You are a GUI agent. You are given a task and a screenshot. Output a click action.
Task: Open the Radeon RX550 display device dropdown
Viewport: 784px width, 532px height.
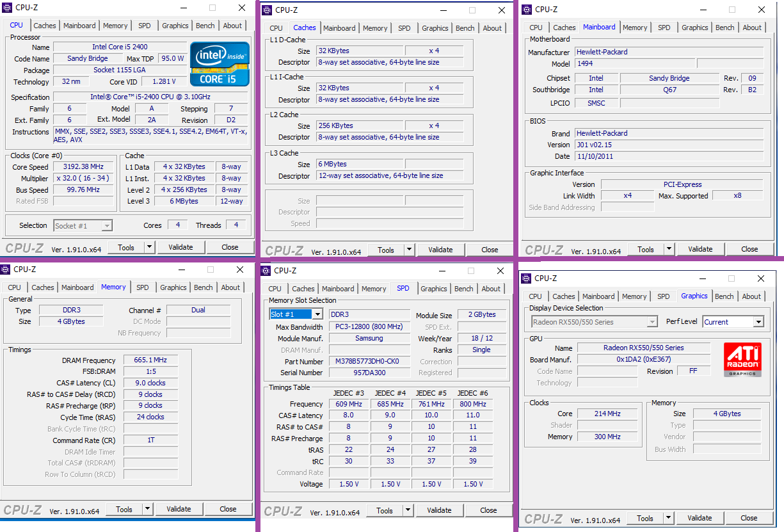click(x=652, y=322)
